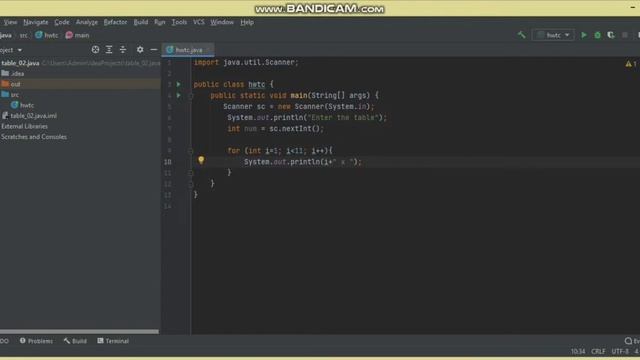This screenshot has height=360, width=640.
Task: Open the Build tool window
Action: pos(75,341)
